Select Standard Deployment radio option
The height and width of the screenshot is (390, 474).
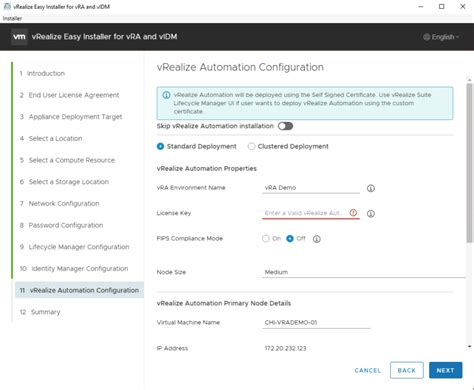(160, 146)
